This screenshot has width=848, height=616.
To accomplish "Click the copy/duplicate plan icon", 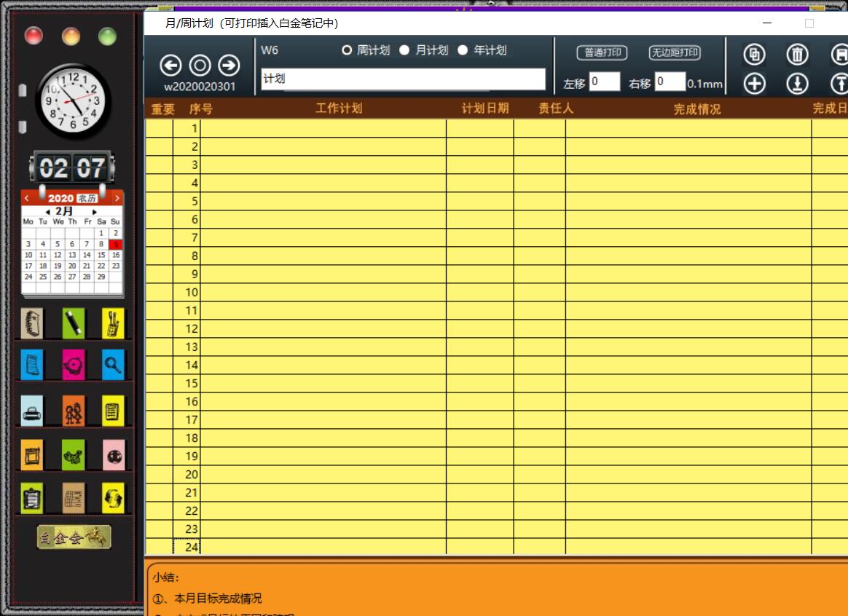I will (755, 54).
